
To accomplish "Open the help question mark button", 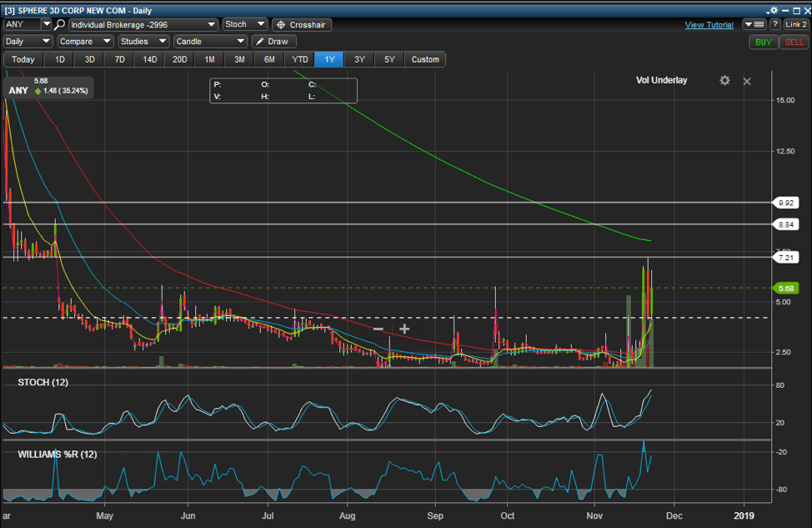I will click(774, 25).
